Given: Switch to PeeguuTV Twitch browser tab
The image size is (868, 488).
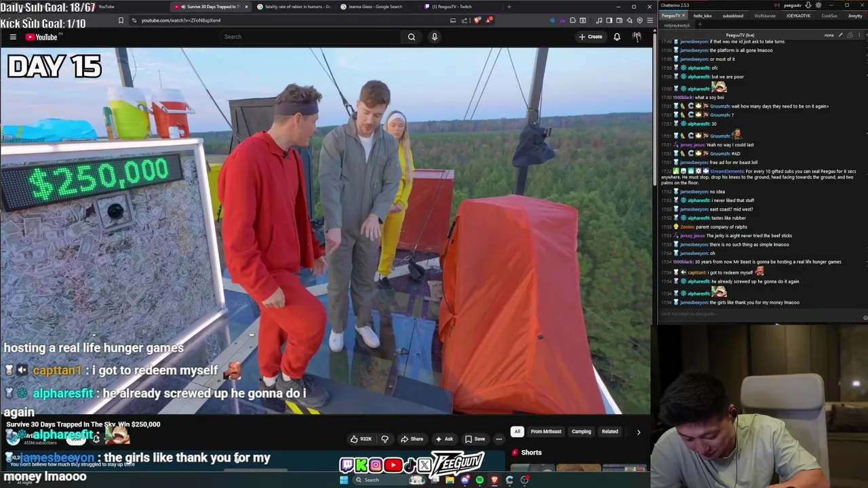Looking at the screenshot, I should (452, 7).
